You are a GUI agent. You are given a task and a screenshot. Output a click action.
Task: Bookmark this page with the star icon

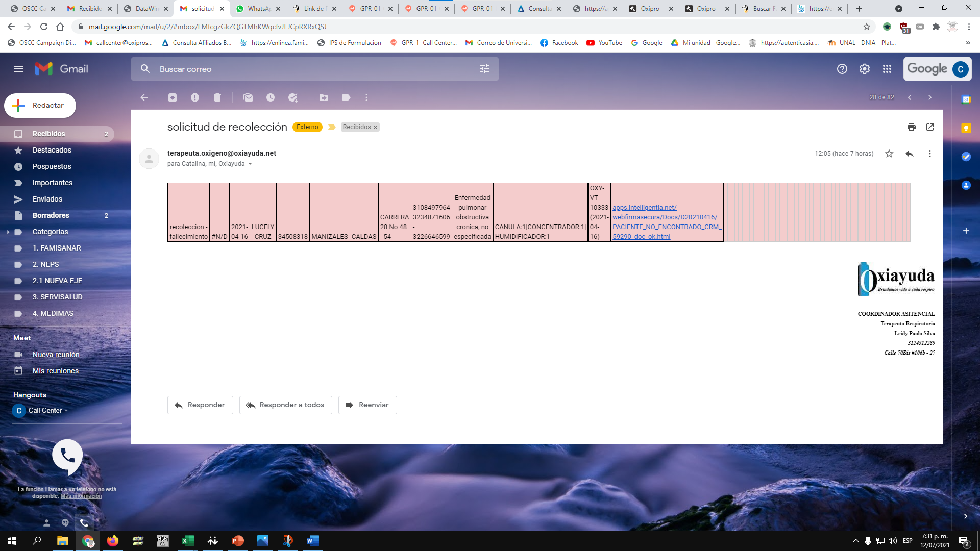867,27
